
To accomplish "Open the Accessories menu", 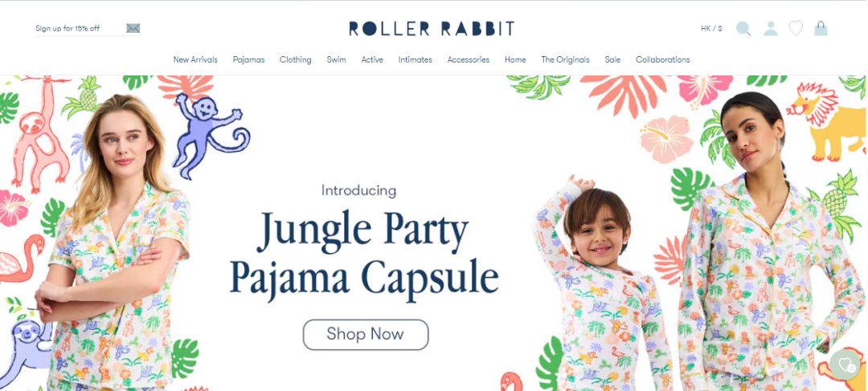I will tap(469, 59).
